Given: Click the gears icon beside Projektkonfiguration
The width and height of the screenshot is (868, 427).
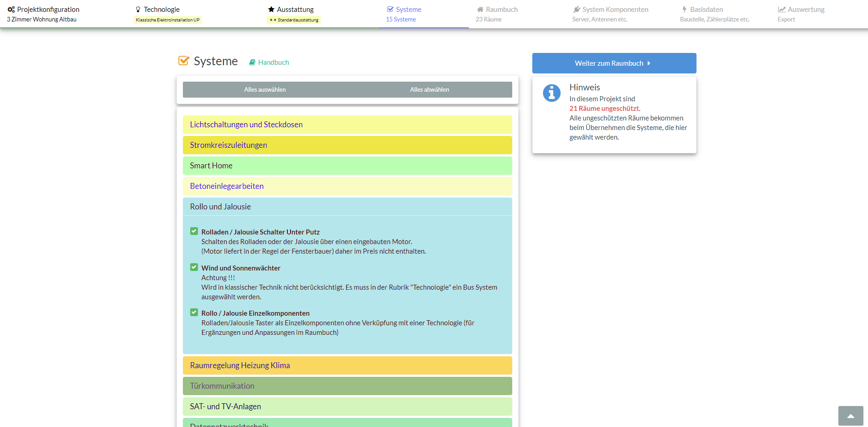Looking at the screenshot, I should click(11, 10).
